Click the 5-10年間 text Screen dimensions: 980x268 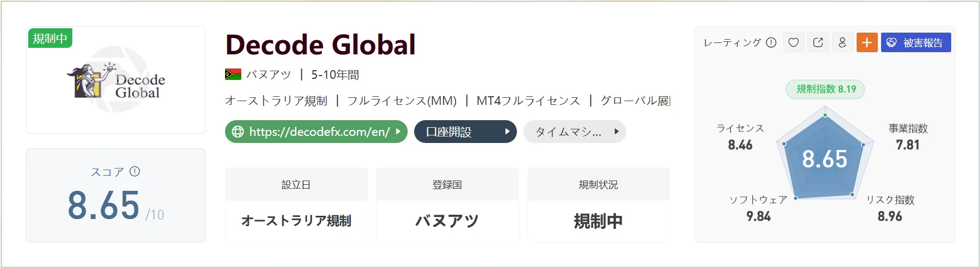click(x=335, y=75)
